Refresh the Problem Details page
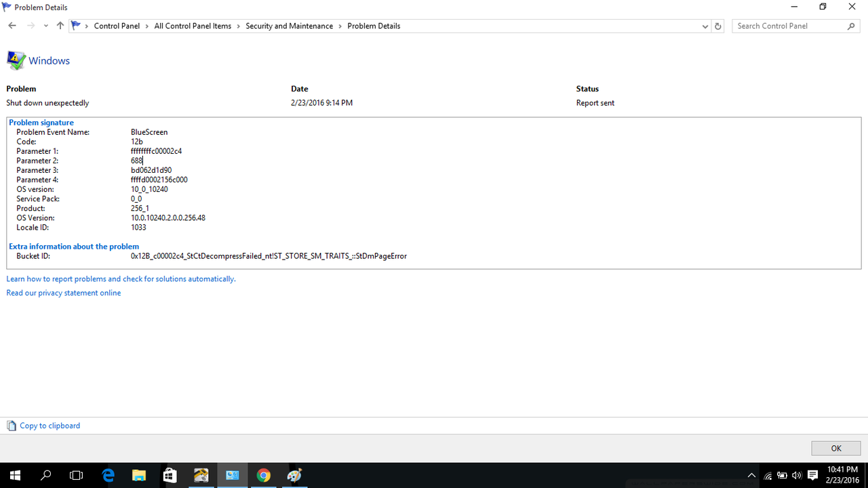Screen dimensions: 868x488 click(x=718, y=26)
